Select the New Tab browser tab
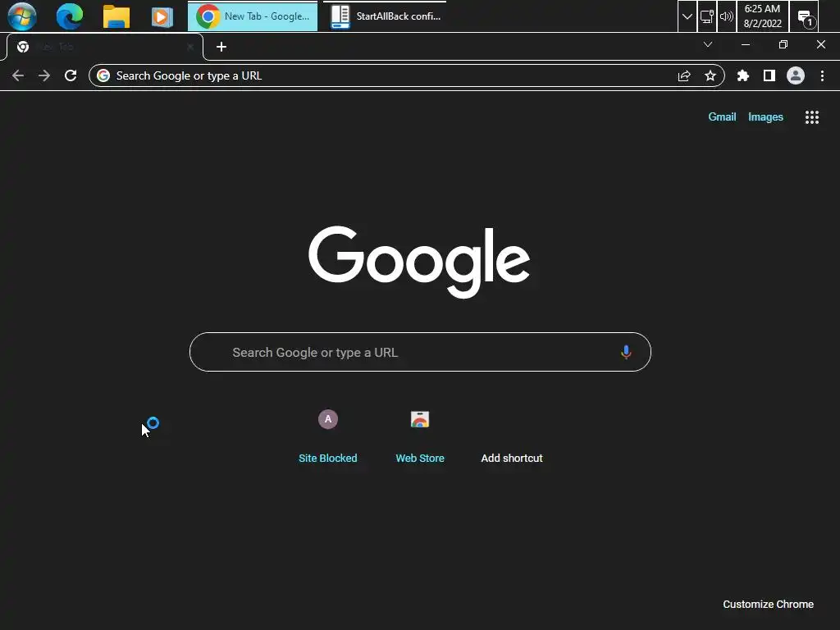Viewport: 840px width, 630px height. [x=104, y=47]
